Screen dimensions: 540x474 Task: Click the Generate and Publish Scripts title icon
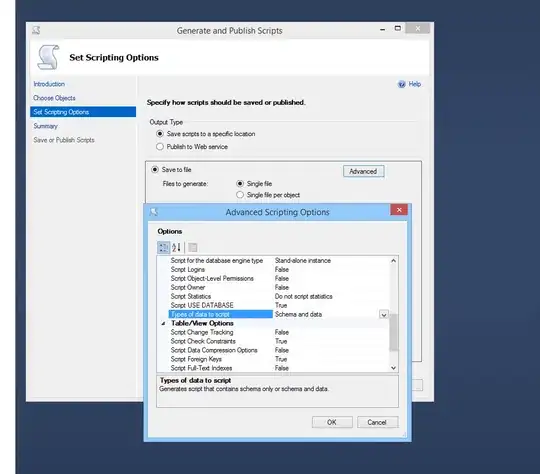click(x=36, y=30)
